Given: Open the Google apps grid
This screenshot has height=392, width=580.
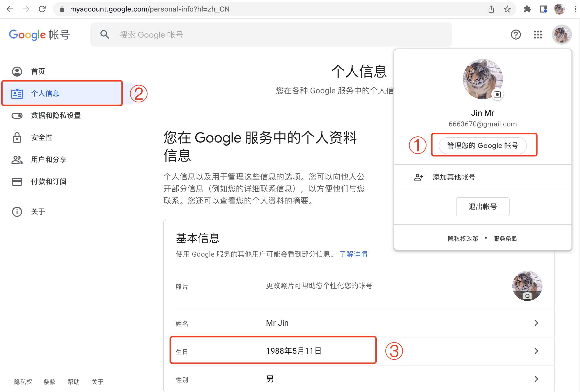Looking at the screenshot, I should tap(537, 35).
